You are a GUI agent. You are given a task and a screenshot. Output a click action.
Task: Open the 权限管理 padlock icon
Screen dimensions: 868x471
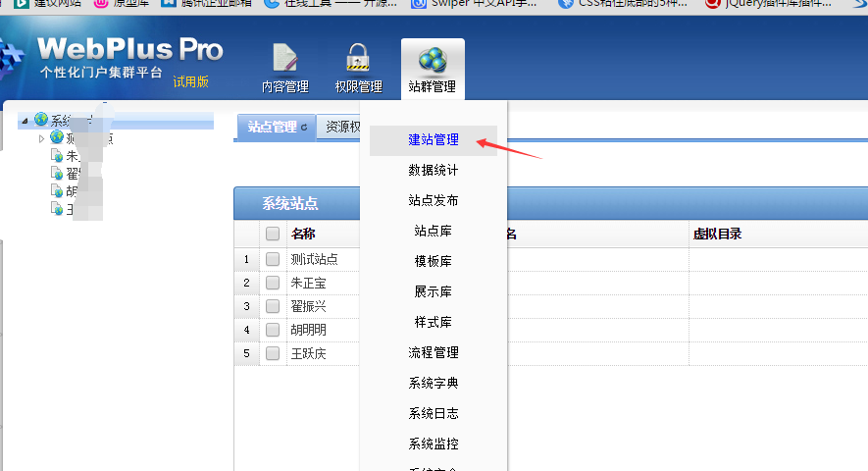pyautogui.click(x=358, y=59)
